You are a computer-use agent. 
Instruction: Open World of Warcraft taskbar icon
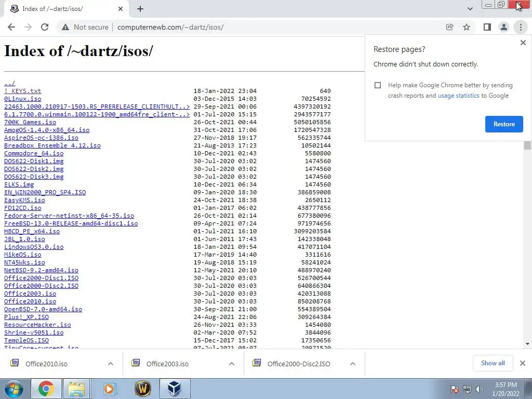[x=143, y=389]
